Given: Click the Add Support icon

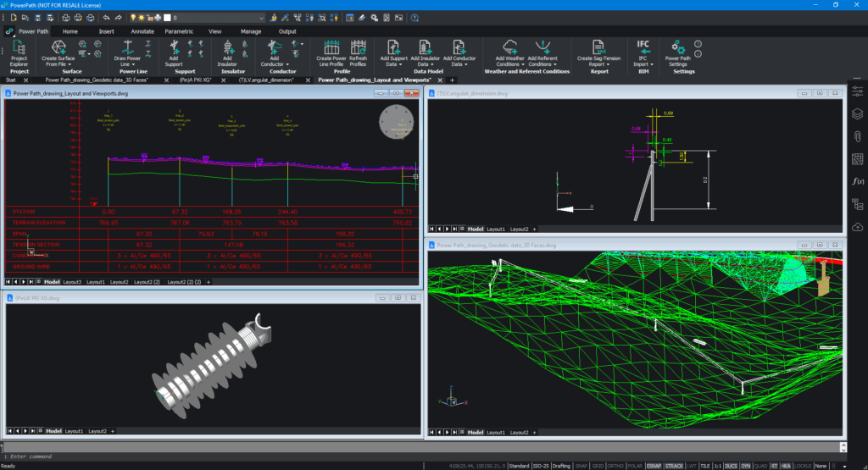Looking at the screenshot, I should [x=174, y=47].
